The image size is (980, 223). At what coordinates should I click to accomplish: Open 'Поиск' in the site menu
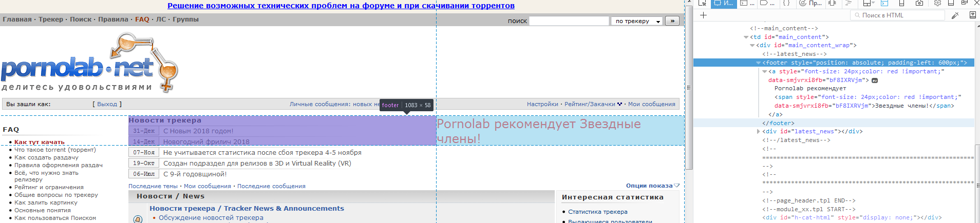(81, 19)
